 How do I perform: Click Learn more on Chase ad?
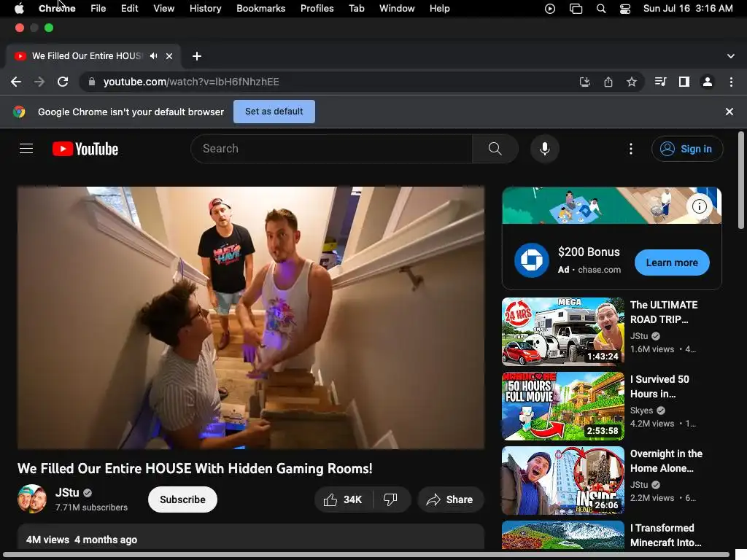tap(672, 262)
